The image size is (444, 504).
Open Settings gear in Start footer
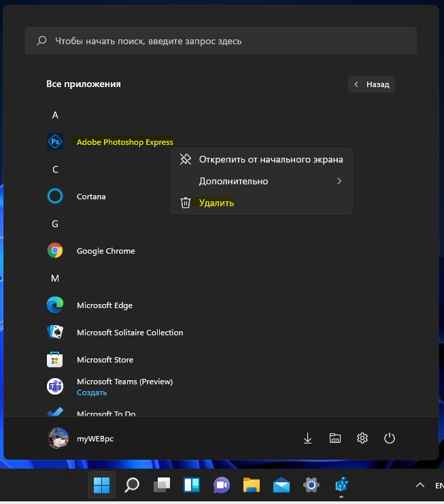click(x=362, y=438)
